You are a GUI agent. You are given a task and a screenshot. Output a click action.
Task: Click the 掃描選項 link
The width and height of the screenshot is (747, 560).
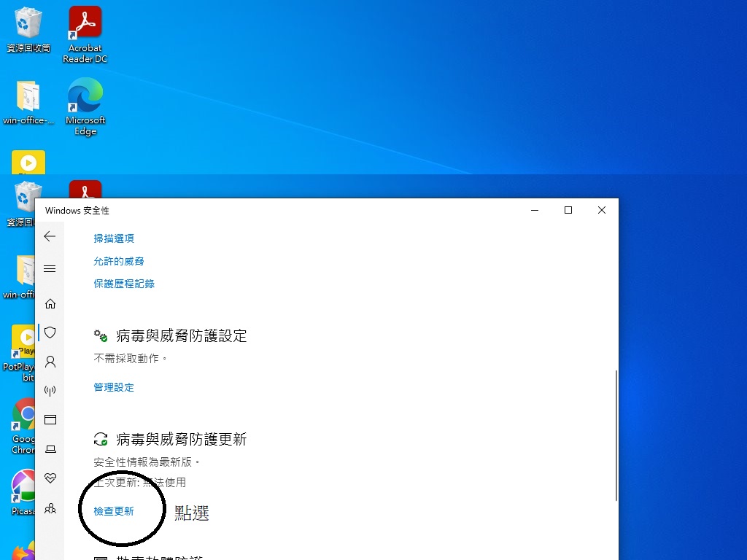114,238
